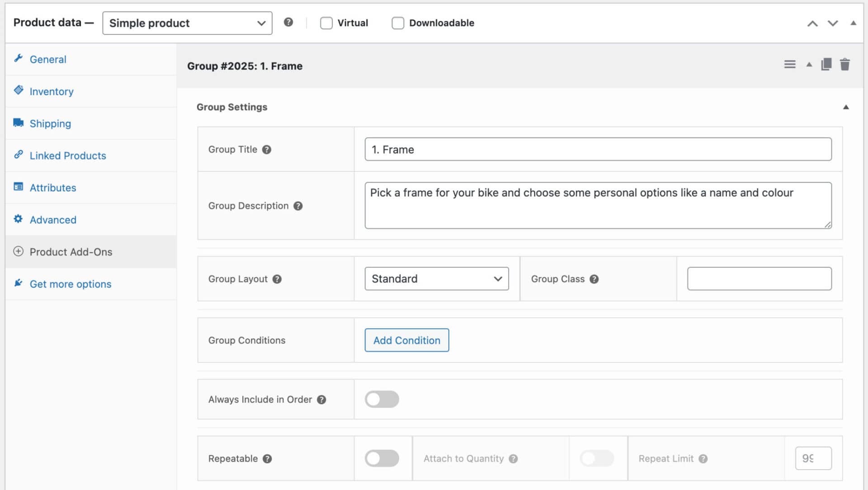Check the Virtual checkbox
The height and width of the screenshot is (490, 868).
[326, 23]
